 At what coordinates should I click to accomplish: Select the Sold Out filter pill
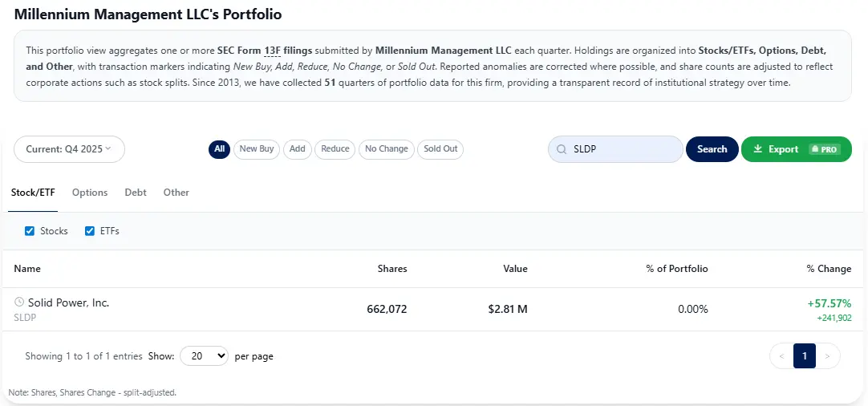pyautogui.click(x=440, y=148)
